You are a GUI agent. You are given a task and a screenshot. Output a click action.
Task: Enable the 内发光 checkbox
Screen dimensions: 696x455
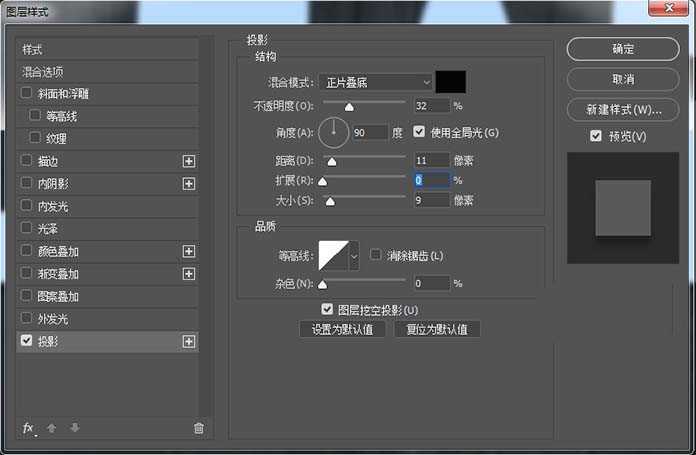26,206
